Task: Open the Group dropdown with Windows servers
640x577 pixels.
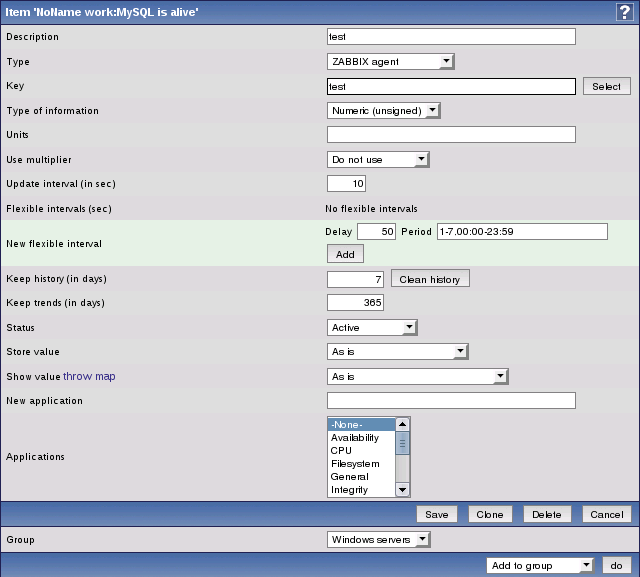Action: pyautogui.click(x=378, y=540)
